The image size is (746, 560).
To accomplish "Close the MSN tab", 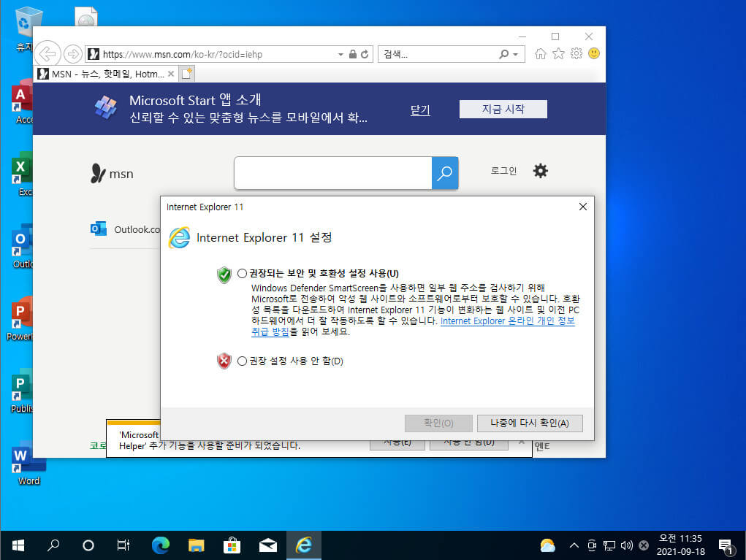I will click(x=171, y=74).
